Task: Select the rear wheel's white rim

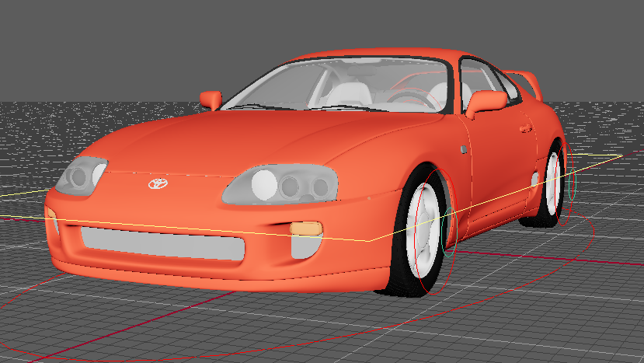Action: (552, 183)
